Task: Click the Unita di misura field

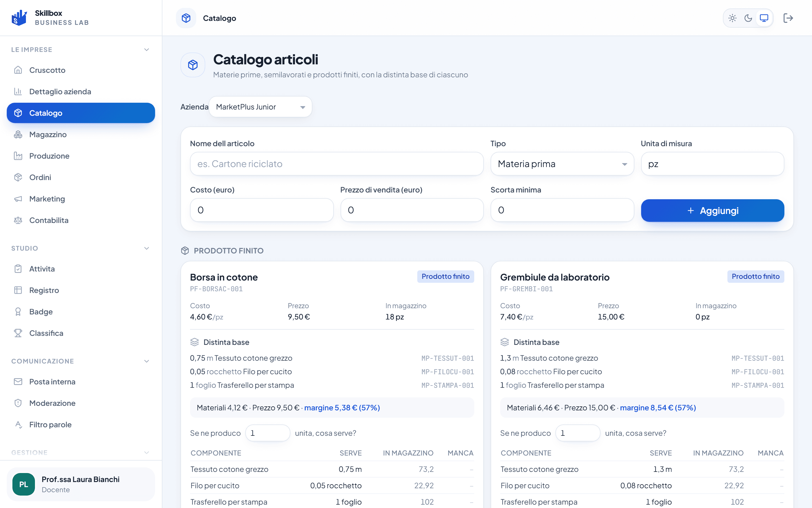Action: click(712, 164)
